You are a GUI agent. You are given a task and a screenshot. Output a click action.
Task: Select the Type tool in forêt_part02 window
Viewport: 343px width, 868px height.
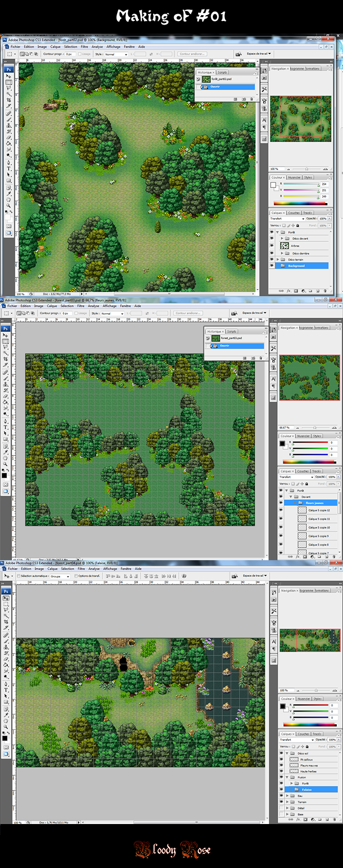click(x=9, y=169)
